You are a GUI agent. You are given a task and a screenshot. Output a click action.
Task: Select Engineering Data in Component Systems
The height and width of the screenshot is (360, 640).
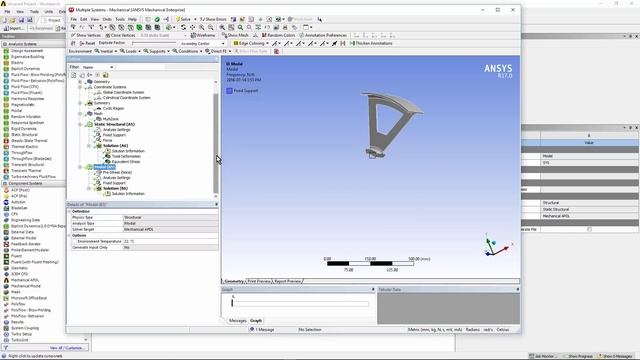(25, 220)
